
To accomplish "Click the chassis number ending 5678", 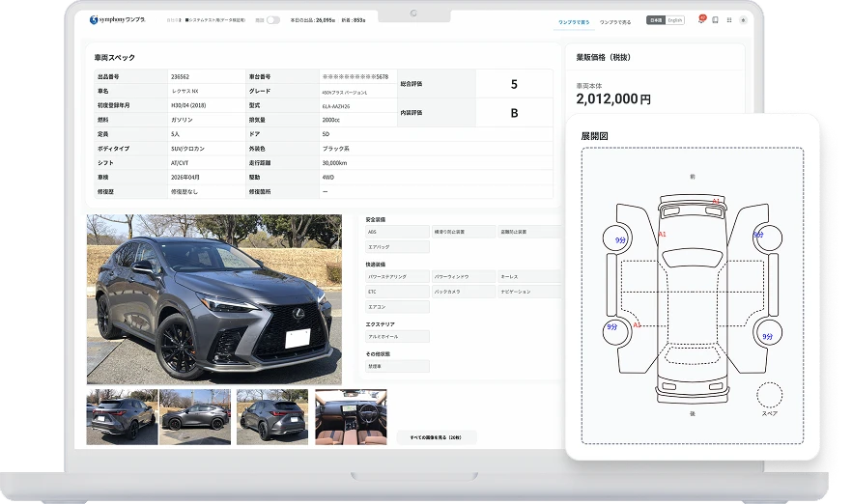I will pyautogui.click(x=355, y=77).
